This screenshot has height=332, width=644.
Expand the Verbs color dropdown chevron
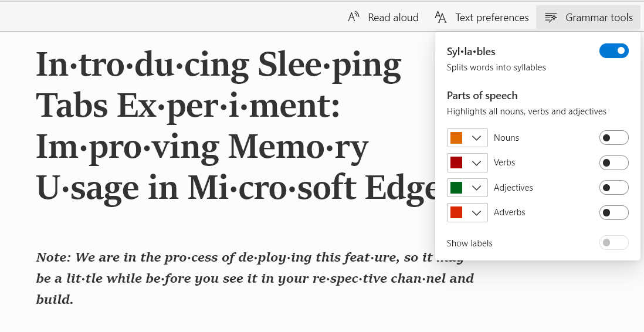pos(476,162)
